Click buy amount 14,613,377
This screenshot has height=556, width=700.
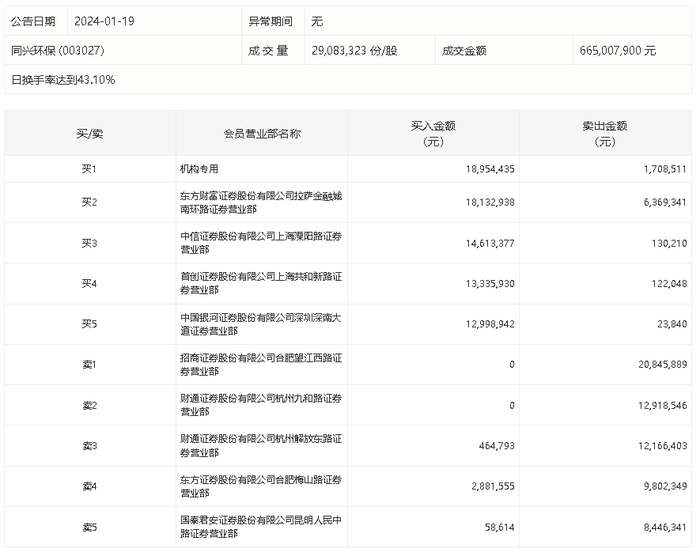coord(490,243)
